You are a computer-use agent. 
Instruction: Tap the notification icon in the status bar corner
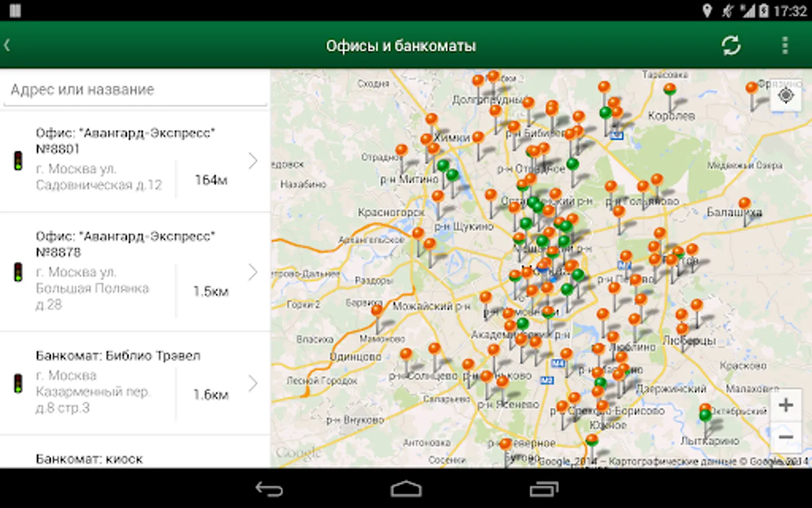[x=15, y=11]
